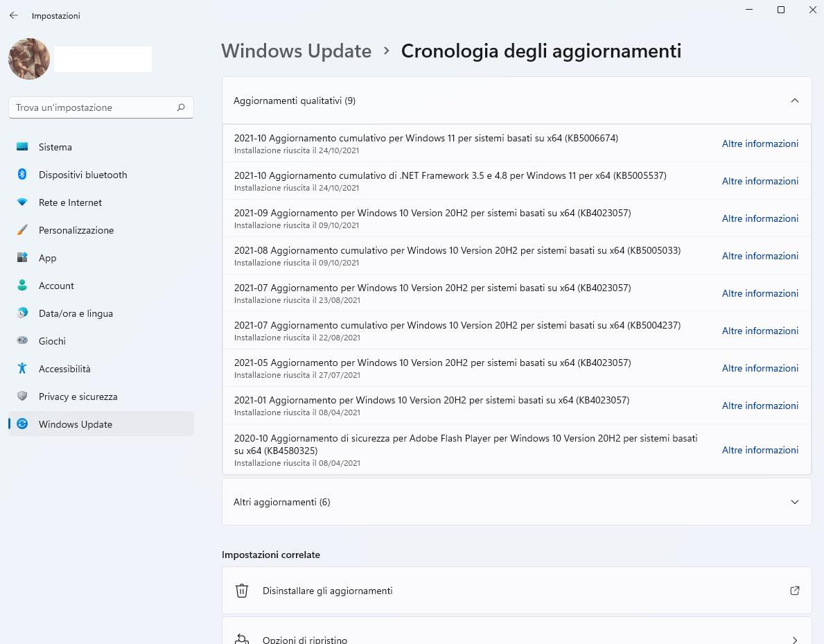Select the Giochi label in sidebar

pyautogui.click(x=52, y=341)
